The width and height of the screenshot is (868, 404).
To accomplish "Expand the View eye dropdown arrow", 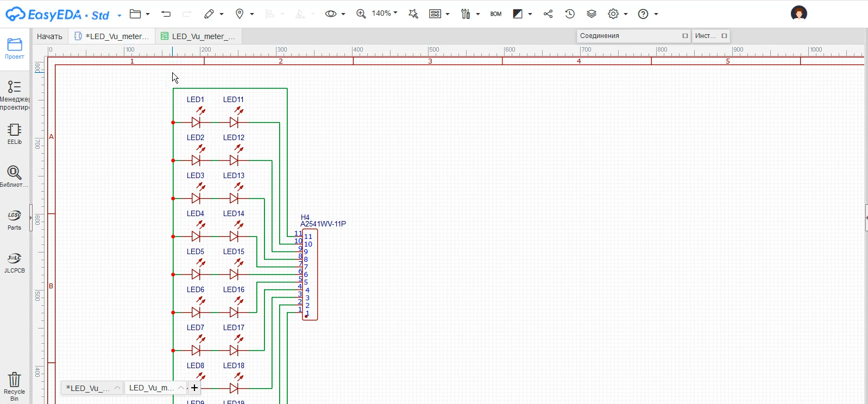I will 343,14.
